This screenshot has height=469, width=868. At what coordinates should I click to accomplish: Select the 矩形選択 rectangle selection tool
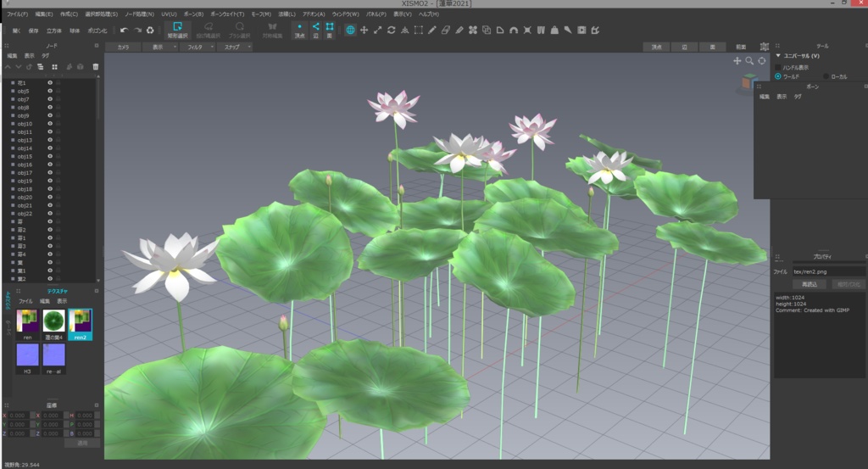pyautogui.click(x=178, y=30)
